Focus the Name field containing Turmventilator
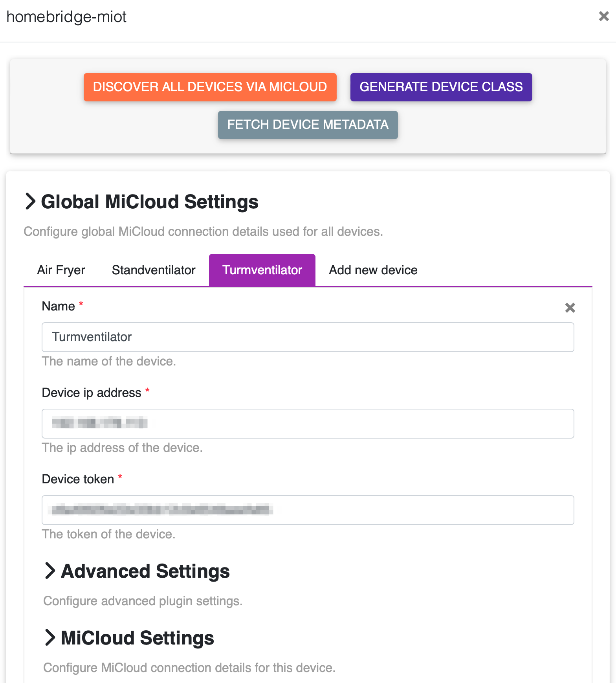 308,337
